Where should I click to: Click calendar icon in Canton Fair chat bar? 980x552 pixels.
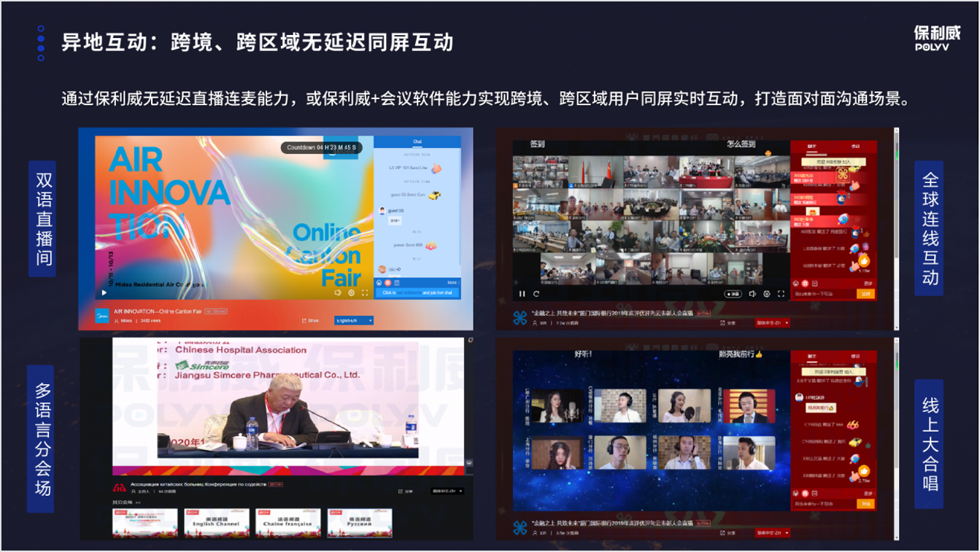point(397,282)
